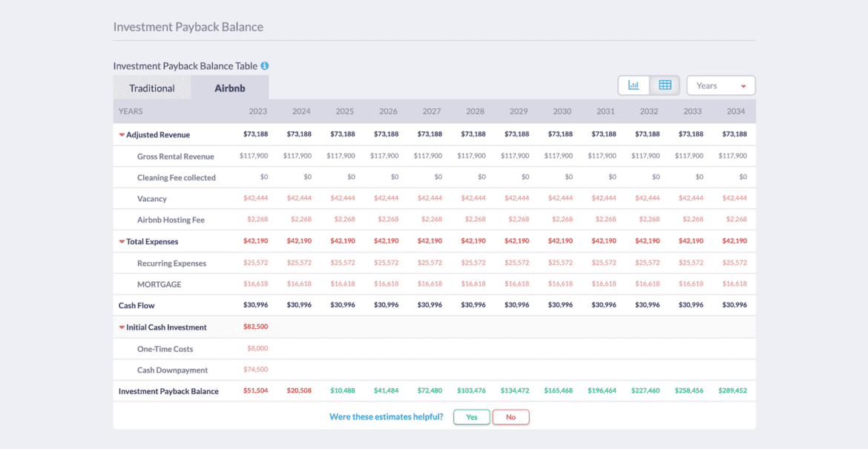Click the Were these estimates helpful text

click(x=387, y=417)
